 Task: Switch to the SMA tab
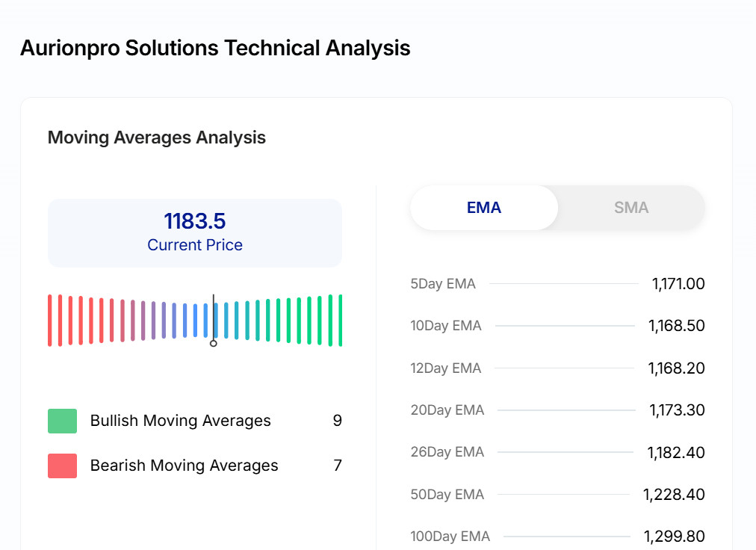pos(630,208)
